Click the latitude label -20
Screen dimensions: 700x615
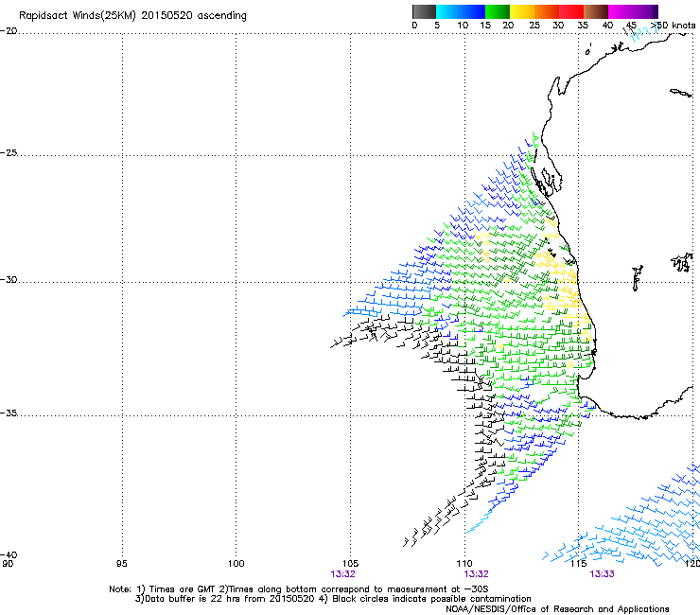(9, 30)
